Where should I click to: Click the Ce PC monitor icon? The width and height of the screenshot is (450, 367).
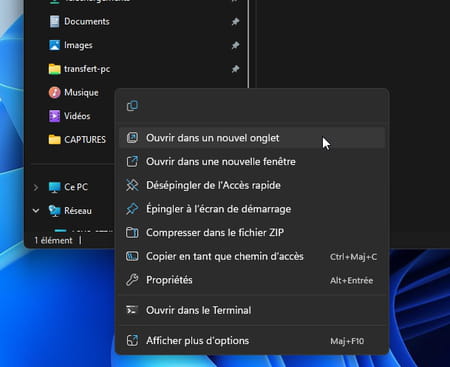click(54, 187)
